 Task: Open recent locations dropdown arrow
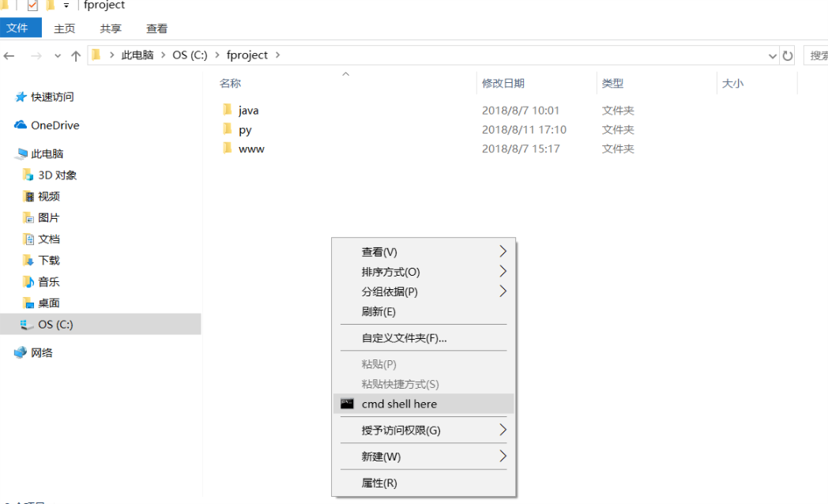(57, 55)
